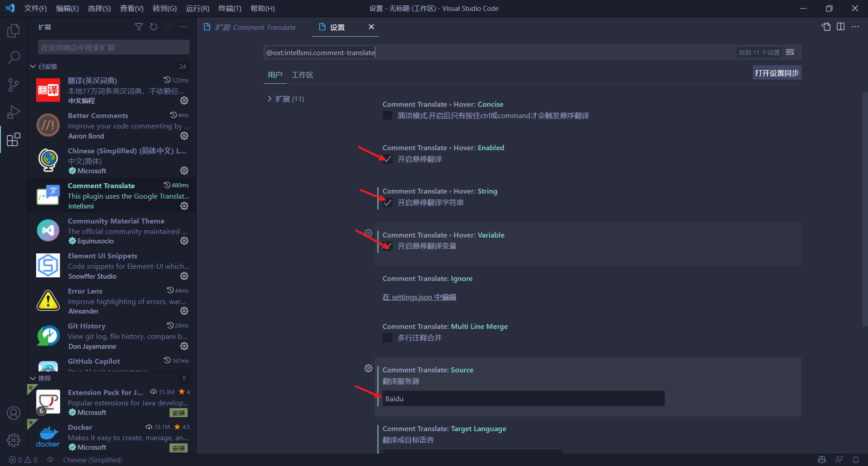Open the 运行(R) menu
Viewport: 868px width, 466px height.
(197, 8)
